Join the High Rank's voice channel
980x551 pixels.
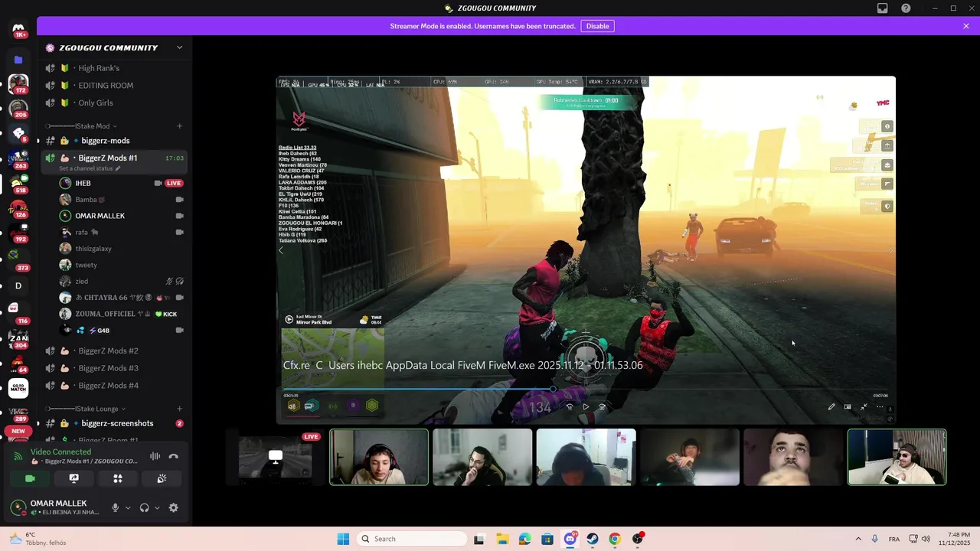115,68
